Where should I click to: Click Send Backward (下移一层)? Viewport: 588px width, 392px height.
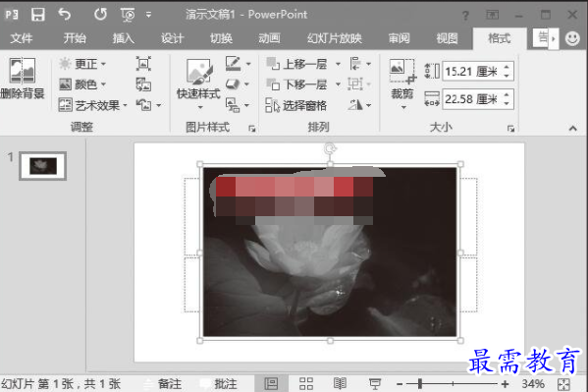[296, 84]
